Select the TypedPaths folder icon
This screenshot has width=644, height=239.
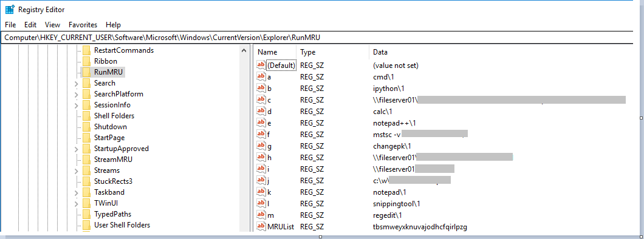(86, 214)
